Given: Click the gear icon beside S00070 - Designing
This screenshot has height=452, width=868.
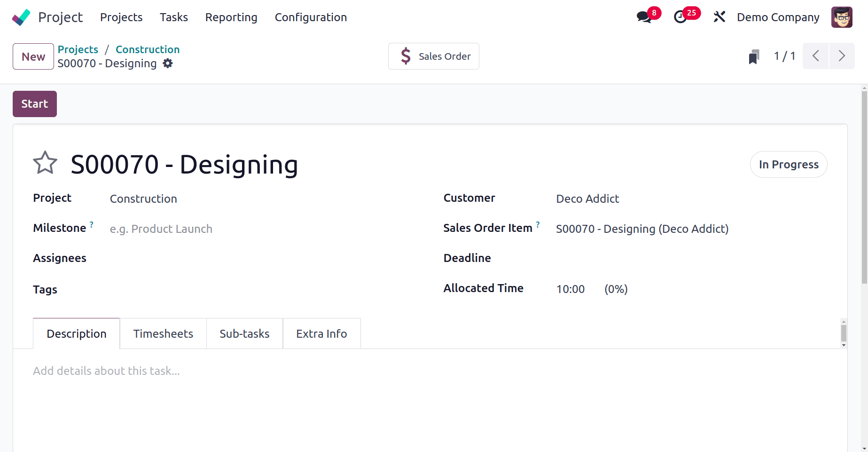Looking at the screenshot, I should 168,63.
